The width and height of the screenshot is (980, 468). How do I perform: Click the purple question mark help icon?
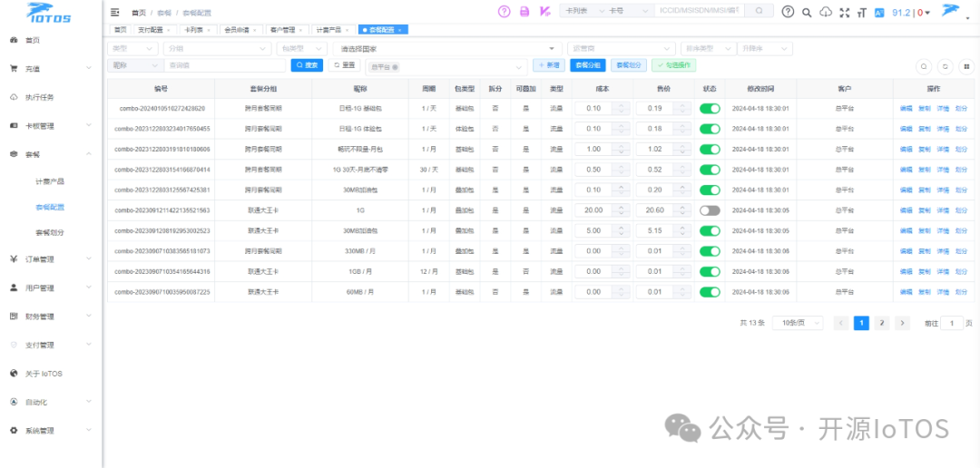point(505,11)
